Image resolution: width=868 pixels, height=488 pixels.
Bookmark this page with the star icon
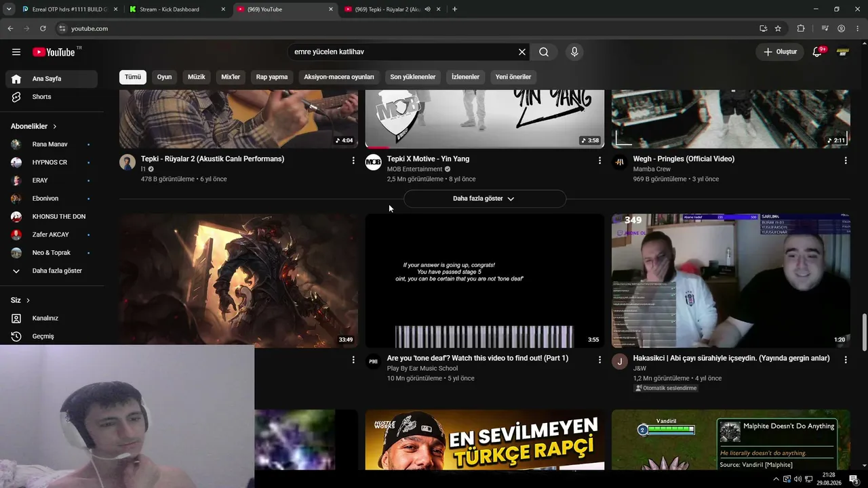(778, 28)
